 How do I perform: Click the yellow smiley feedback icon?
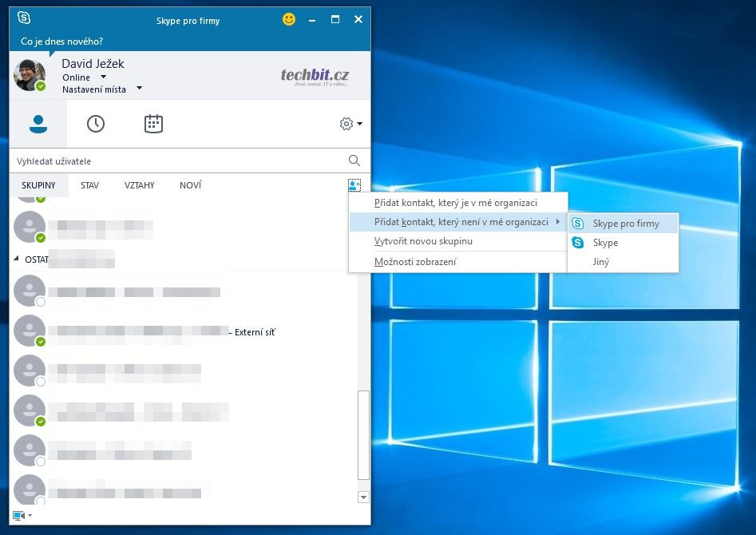(289, 19)
